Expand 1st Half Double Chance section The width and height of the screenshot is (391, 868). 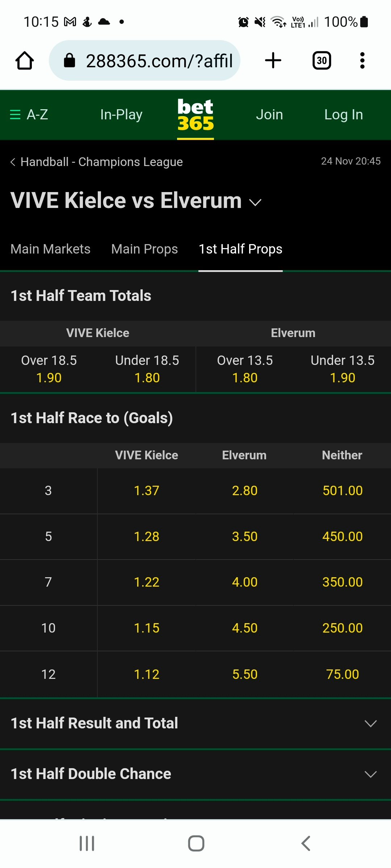pos(195,774)
